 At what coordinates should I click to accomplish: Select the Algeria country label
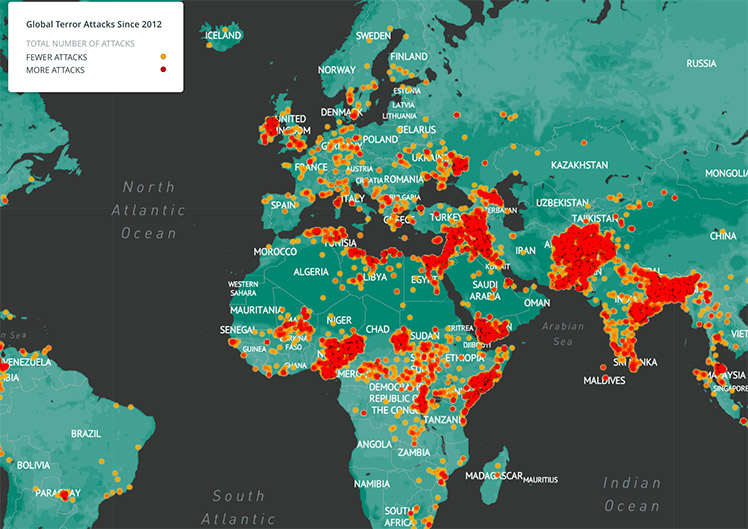click(311, 272)
